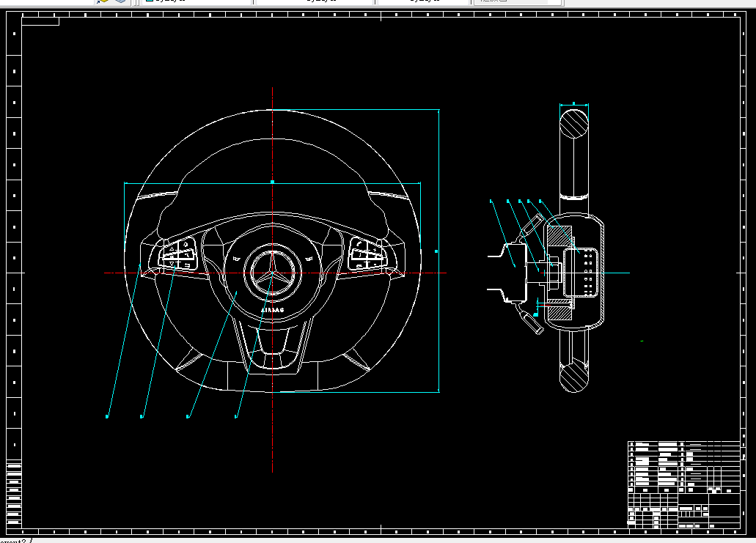Click the title block in the drawing's lower right corner
This screenshot has height=543, width=756.
tap(684, 484)
